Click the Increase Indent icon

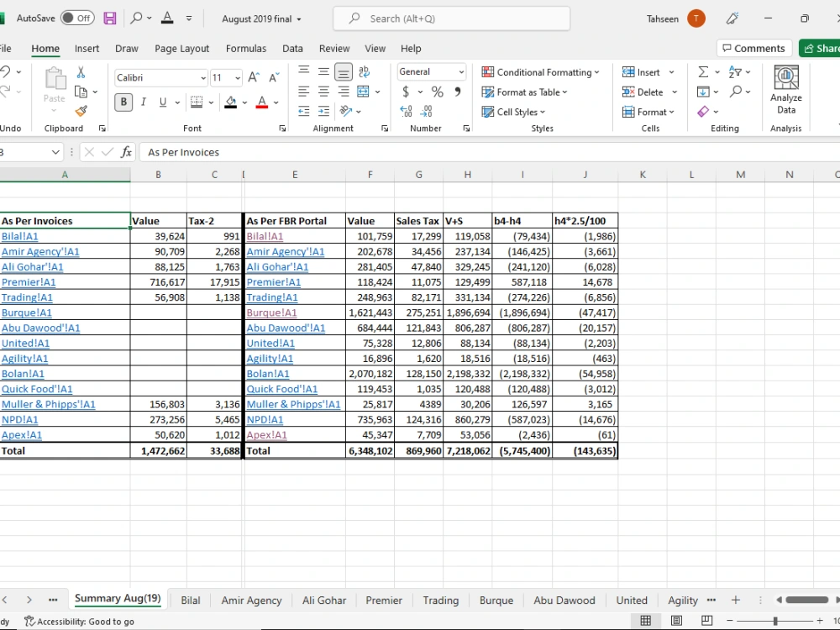[323, 112]
